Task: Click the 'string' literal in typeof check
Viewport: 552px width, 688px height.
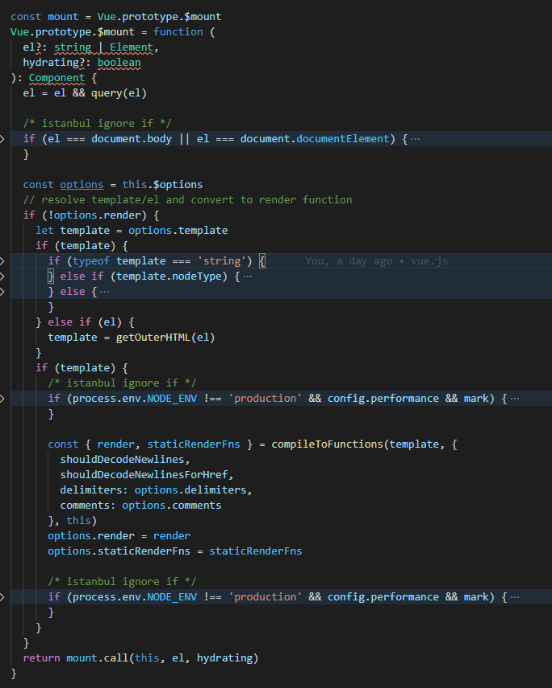Action: coord(222,261)
